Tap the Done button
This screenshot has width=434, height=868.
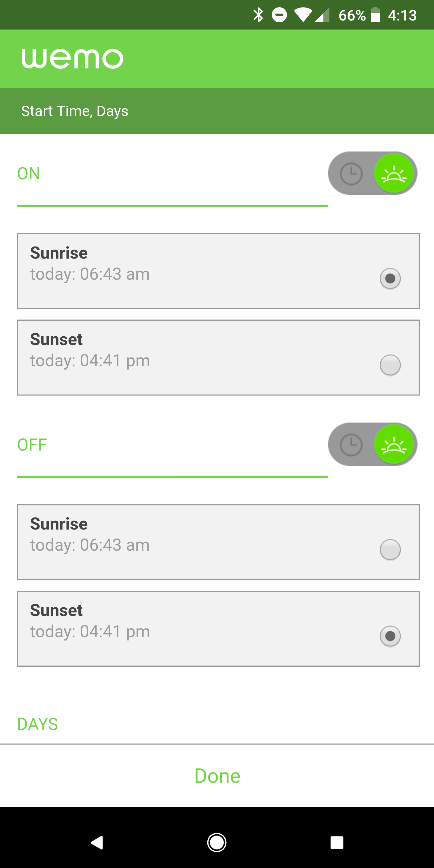pos(217,776)
